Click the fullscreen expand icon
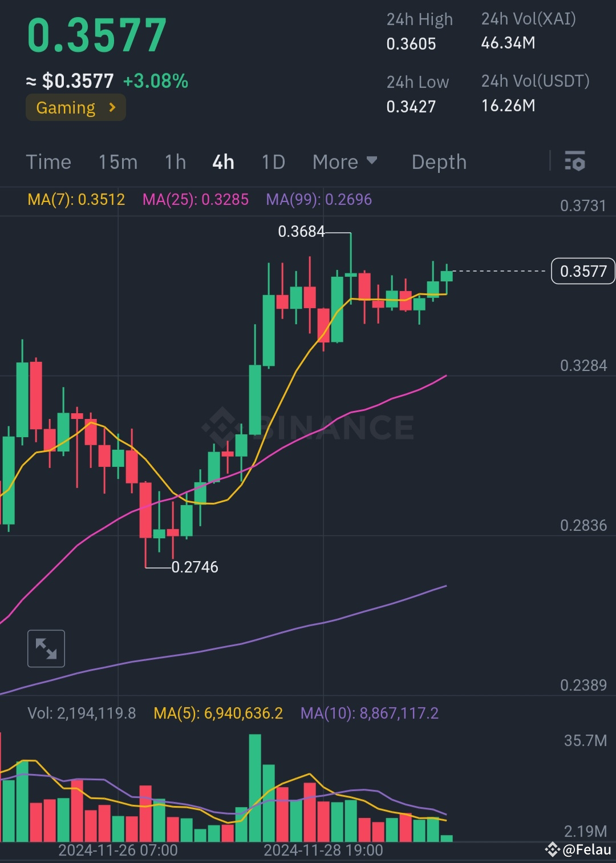Image resolution: width=616 pixels, height=863 pixels. point(46,648)
